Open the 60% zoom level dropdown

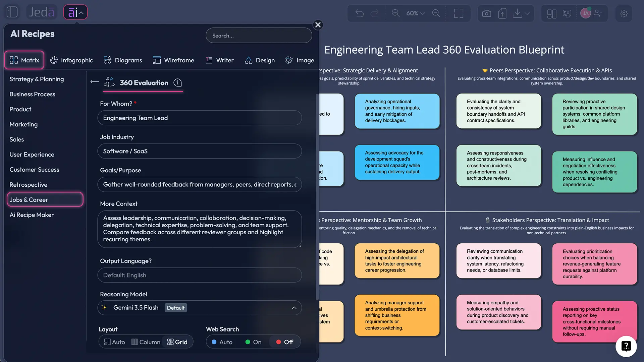click(416, 13)
